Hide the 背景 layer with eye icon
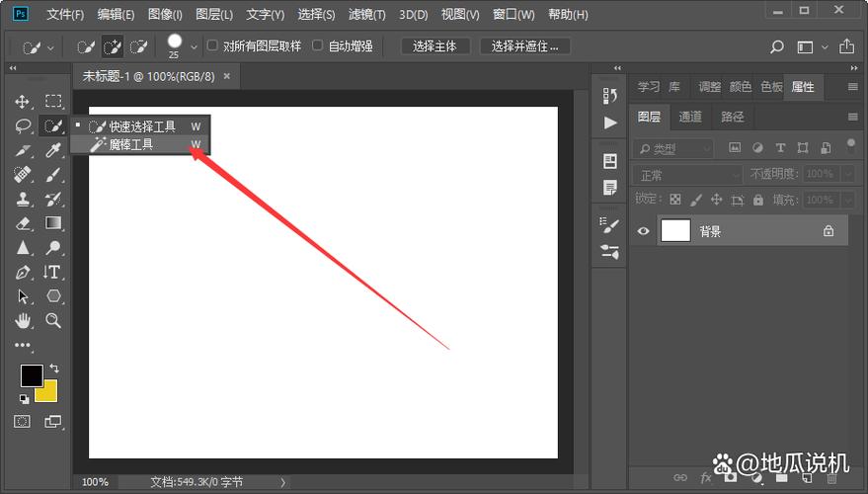 point(643,231)
